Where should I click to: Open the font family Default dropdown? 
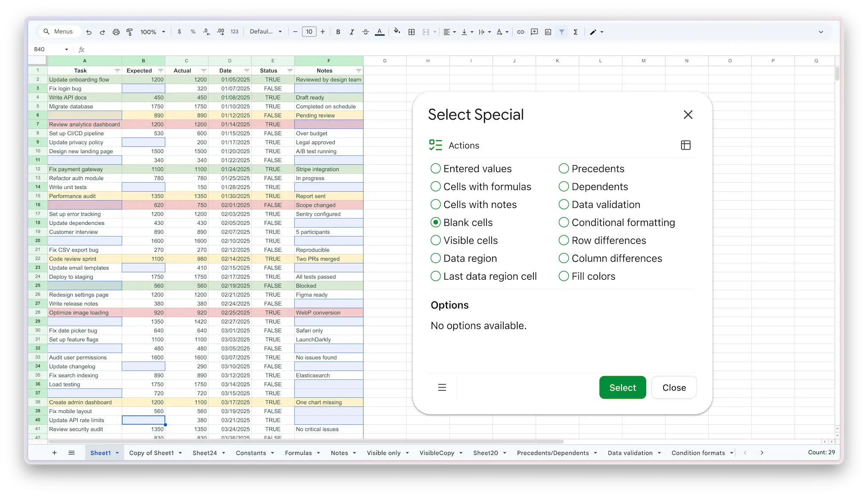(266, 32)
